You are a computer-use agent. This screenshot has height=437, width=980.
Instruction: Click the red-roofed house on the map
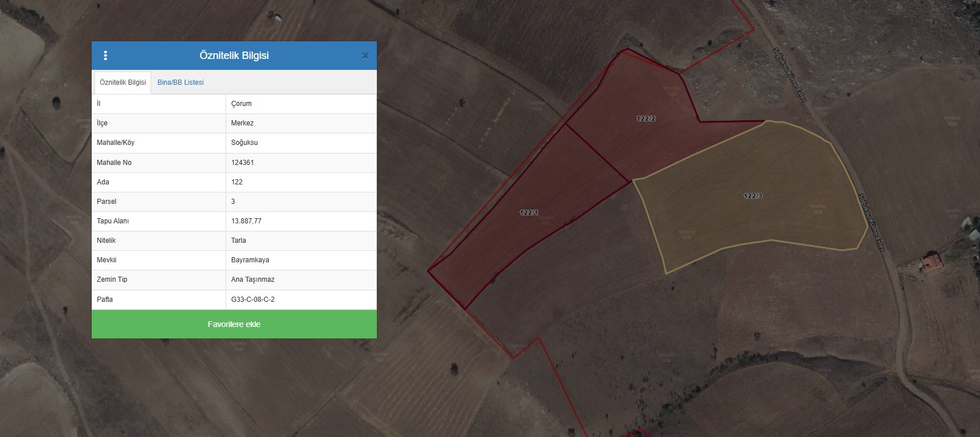click(x=931, y=262)
